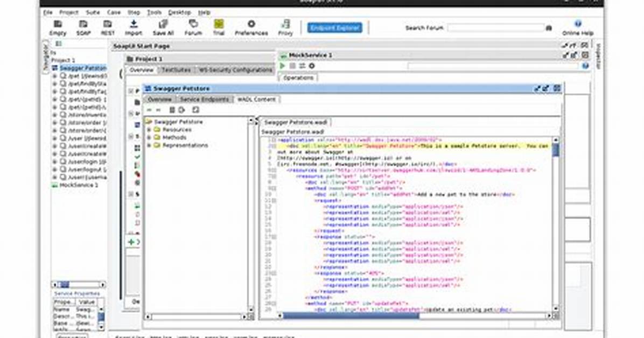Open WS-Security Configurations tab
The width and height of the screenshot is (644, 338).
click(236, 70)
